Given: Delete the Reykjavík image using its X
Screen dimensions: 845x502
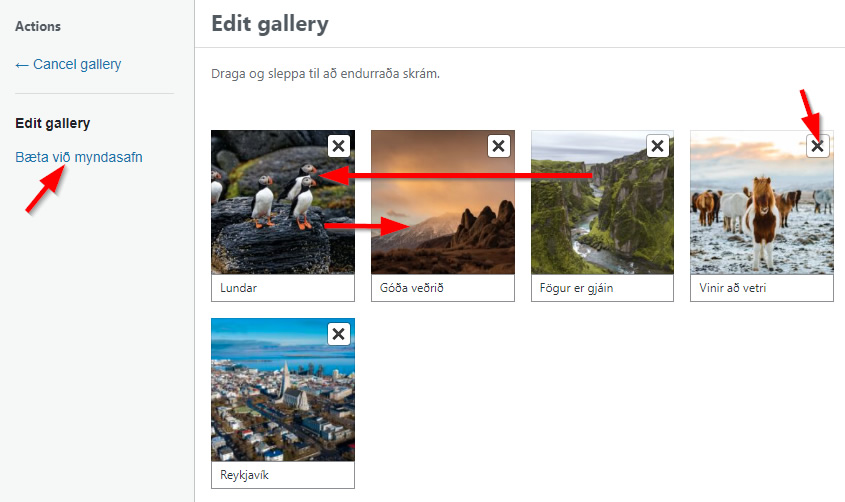Looking at the screenshot, I should [x=339, y=334].
